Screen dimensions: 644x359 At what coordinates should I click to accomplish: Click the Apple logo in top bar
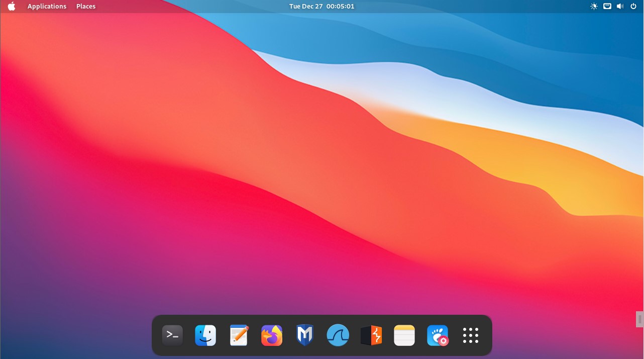tap(12, 7)
